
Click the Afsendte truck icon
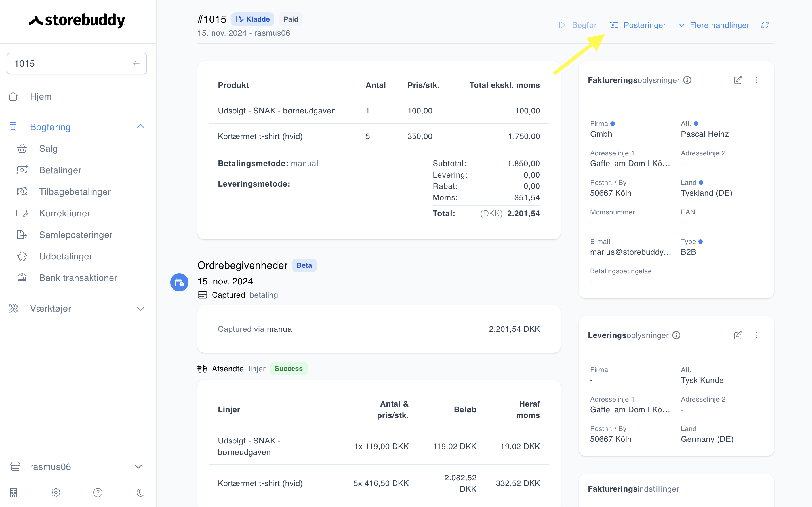(203, 369)
